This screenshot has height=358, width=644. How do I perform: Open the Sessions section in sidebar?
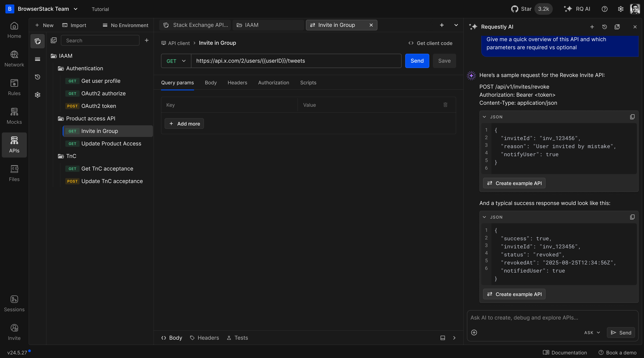[14, 304]
